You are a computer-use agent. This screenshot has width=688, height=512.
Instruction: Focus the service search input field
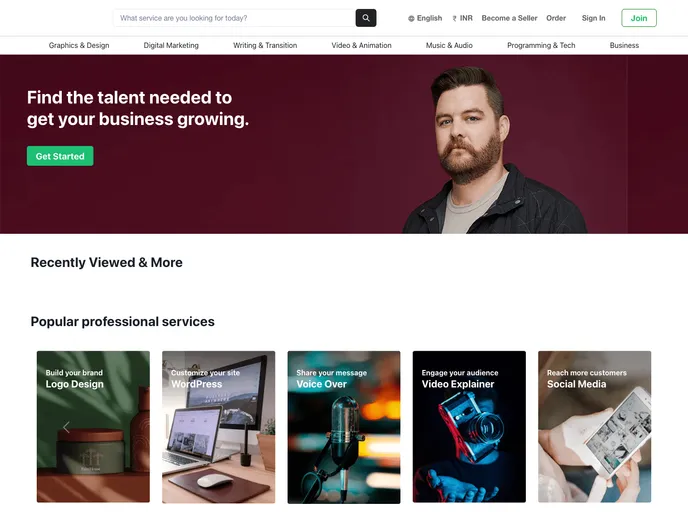234,18
